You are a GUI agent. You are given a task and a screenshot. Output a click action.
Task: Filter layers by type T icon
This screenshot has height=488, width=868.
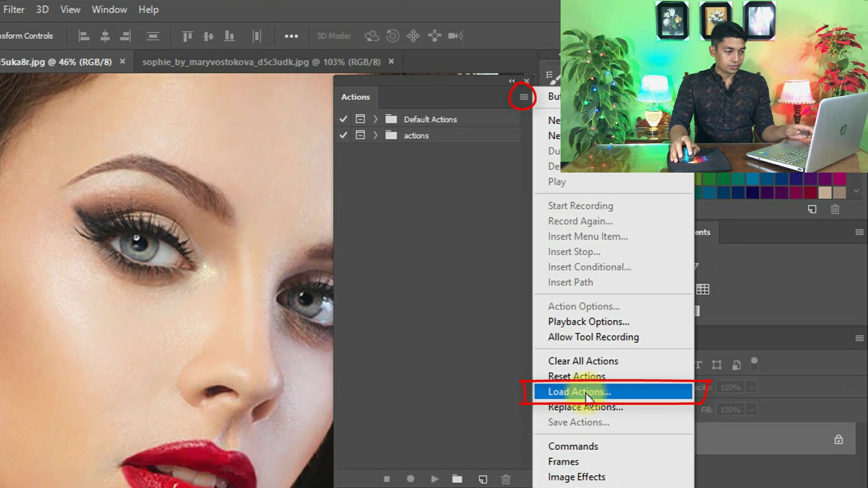tap(698, 365)
